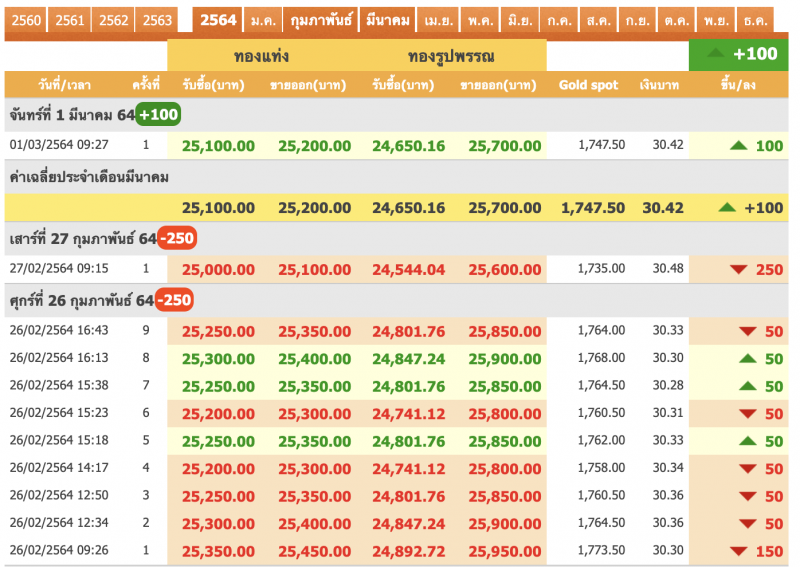Click the ขึ้น/ลง column header
This screenshot has width=800, height=567.
point(738,85)
